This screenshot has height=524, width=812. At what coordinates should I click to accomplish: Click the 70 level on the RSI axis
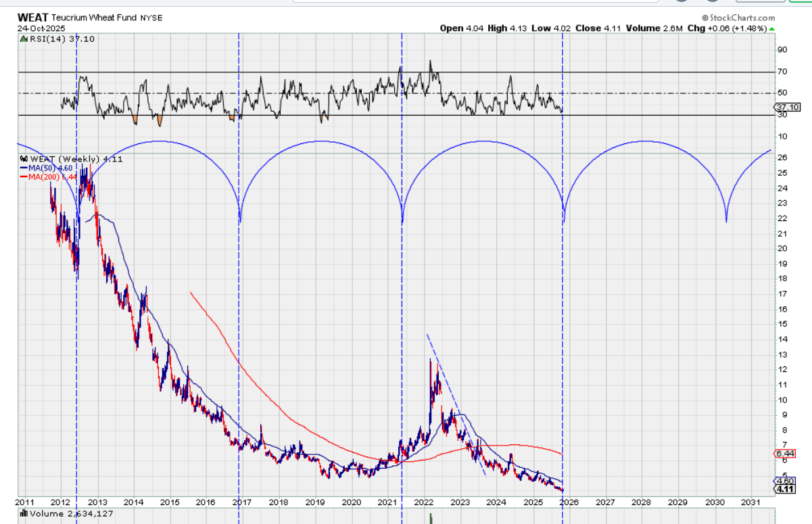click(782, 71)
